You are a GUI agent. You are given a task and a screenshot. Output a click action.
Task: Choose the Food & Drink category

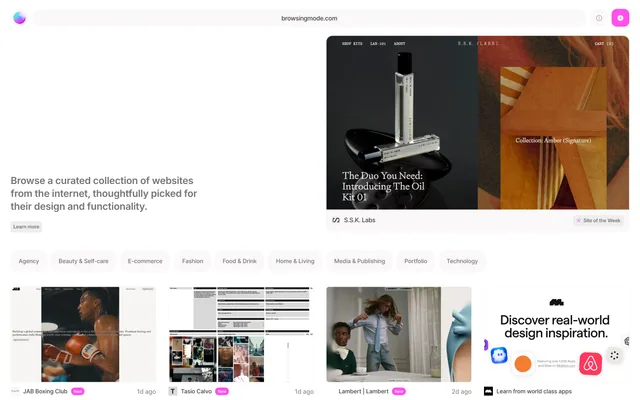[x=240, y=261]
